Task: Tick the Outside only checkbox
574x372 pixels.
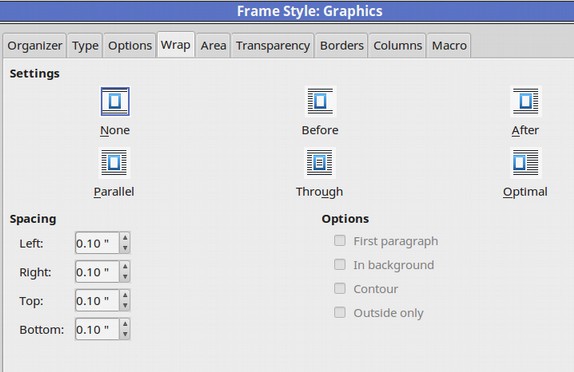Action: pyautogui.click(x=340, y=312)
